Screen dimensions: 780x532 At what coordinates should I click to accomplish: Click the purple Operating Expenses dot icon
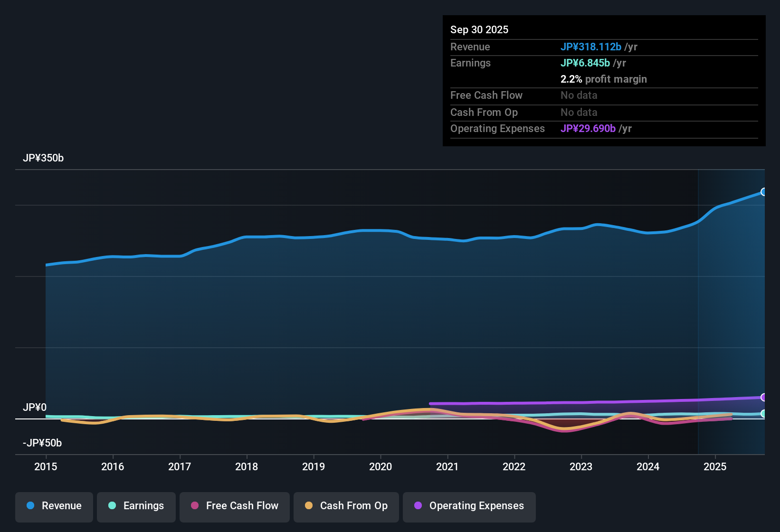coord(418,506)
